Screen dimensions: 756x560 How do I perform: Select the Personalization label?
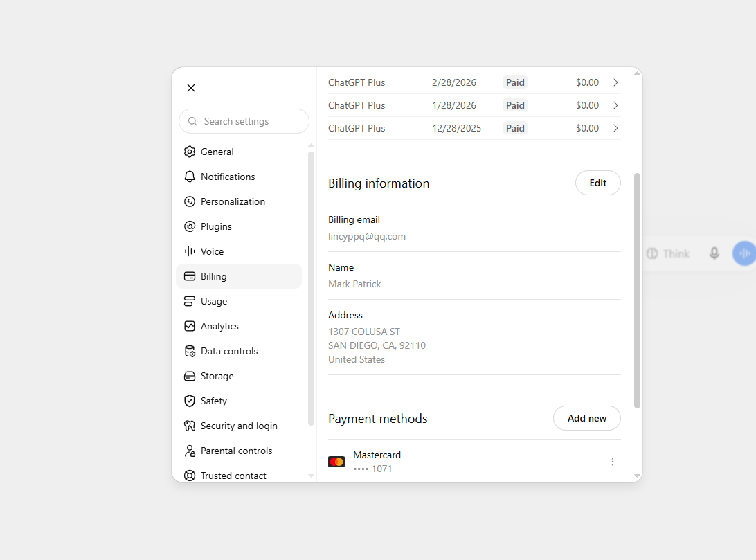click(233, 202)
